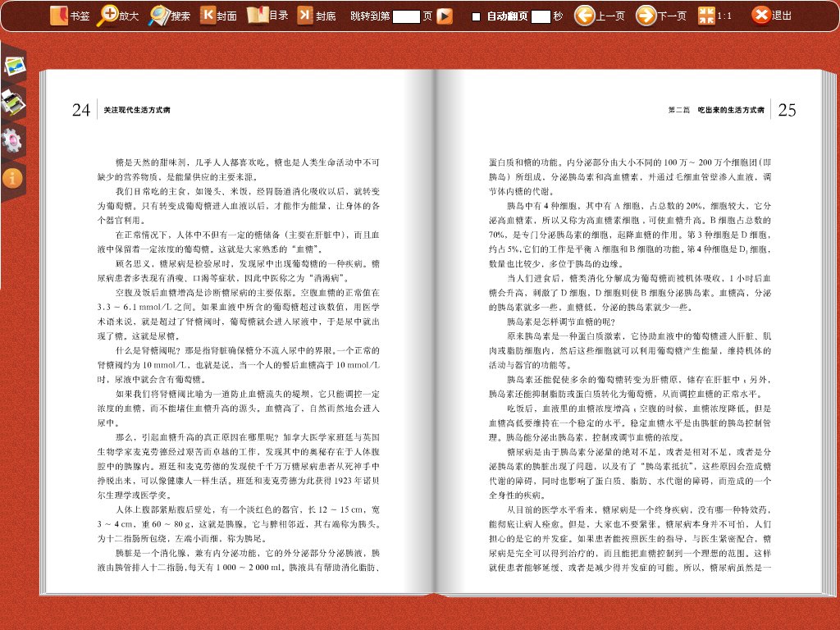Viewport: 840px width, 630px height.
Task: Open the picture gallery sidebar icon
Action: (15, 66)
